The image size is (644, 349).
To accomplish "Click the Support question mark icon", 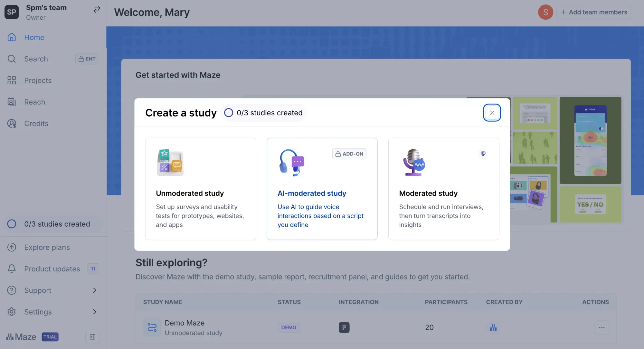I will point(12,290).
